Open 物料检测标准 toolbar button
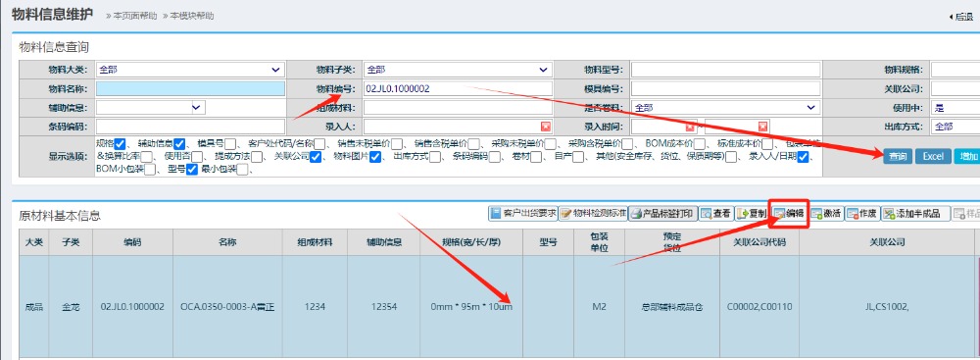This screenshot has width=980, height=360. pos(593,213)
